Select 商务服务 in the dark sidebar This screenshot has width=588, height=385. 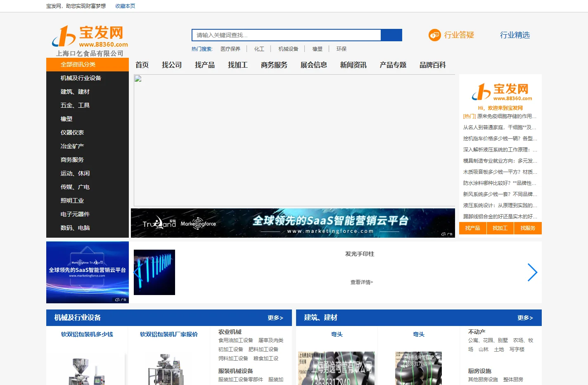(72, 160)
